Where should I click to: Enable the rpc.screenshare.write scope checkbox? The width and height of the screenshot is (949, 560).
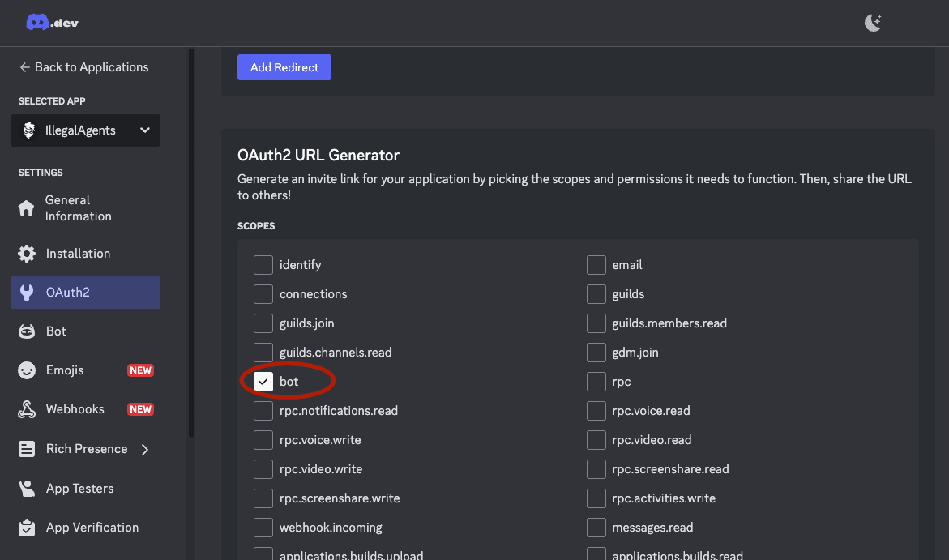pyautogui.click(x=263, y=498)
